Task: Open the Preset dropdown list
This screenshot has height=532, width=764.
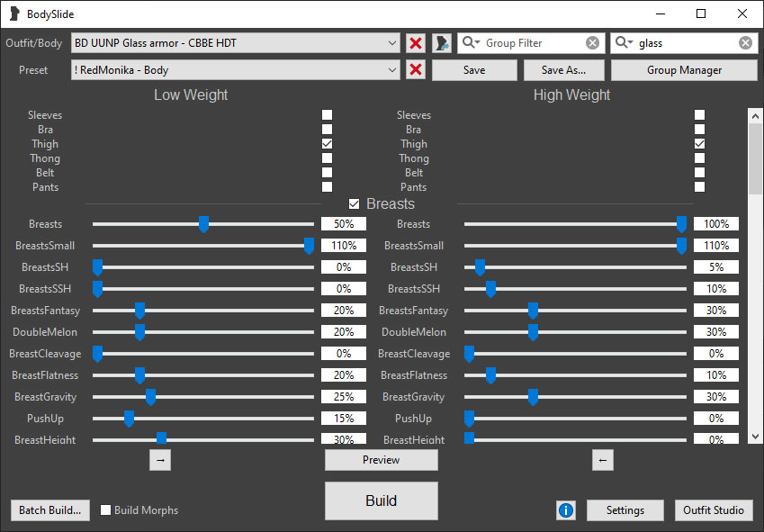Action: (236, 69)
